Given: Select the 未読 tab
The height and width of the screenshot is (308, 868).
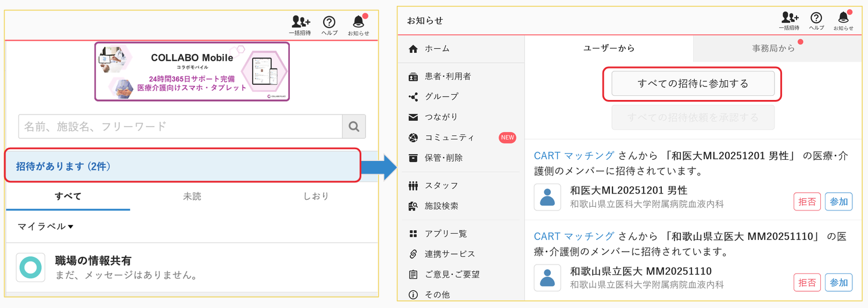Looking at the screenshot, I should coord(192,196).
